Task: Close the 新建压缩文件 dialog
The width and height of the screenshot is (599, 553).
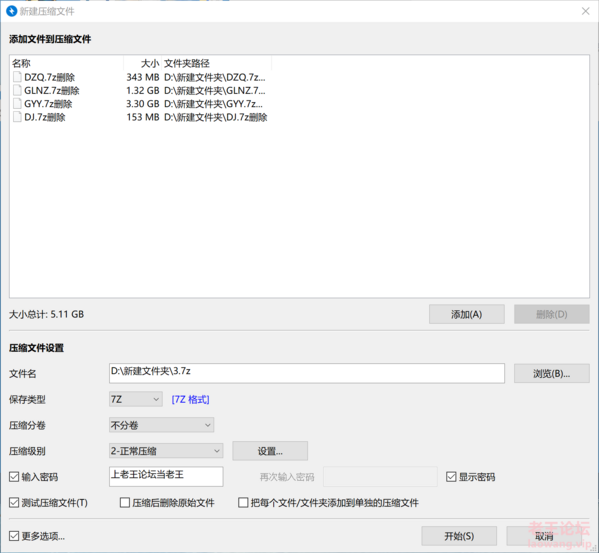Action: [585, 11]
